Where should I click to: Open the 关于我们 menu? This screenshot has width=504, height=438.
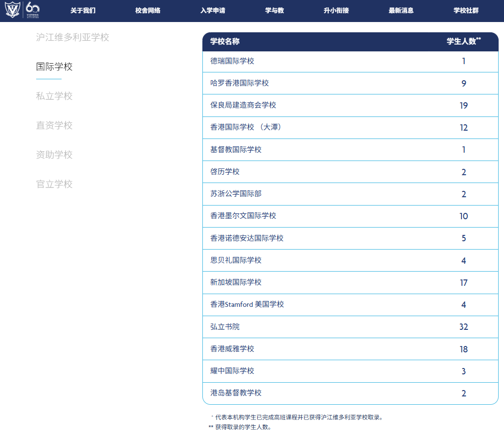click(x=83, y=11)
